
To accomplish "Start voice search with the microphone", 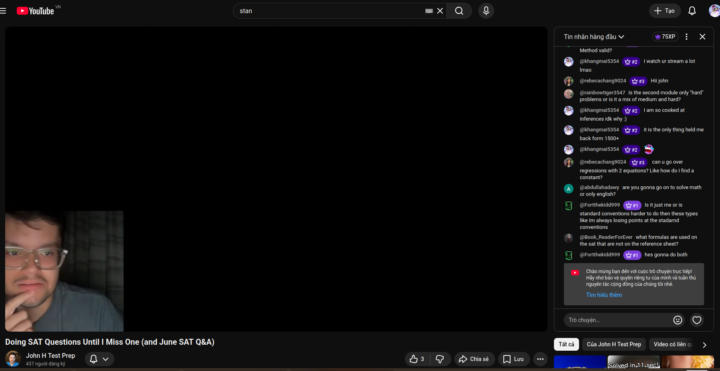I will pos(486,11).
